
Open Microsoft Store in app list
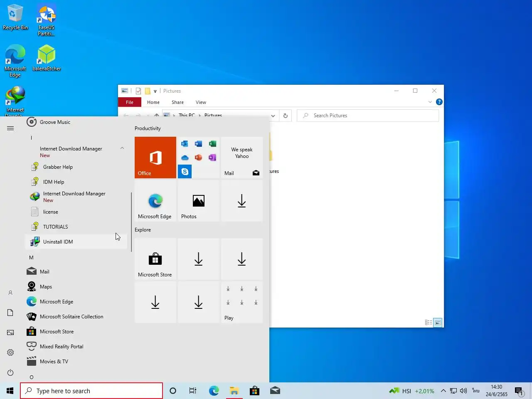[76, 331]
